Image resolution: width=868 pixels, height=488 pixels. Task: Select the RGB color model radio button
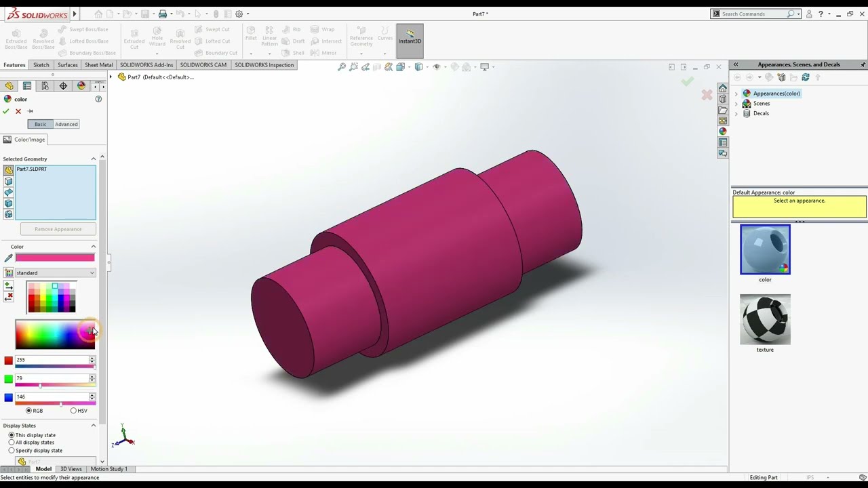[28, 411]
